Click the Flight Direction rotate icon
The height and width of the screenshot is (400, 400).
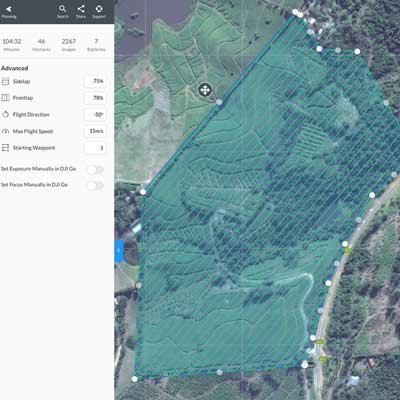(5, 114)
